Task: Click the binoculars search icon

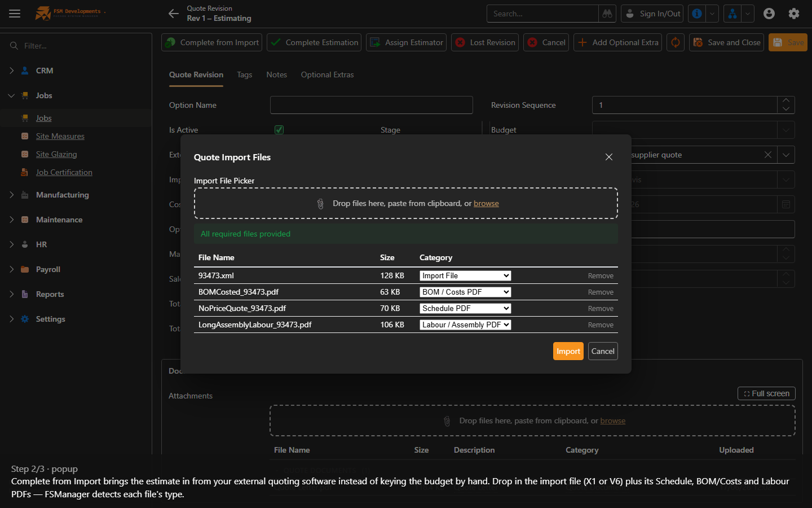Action: pos(607,14)
